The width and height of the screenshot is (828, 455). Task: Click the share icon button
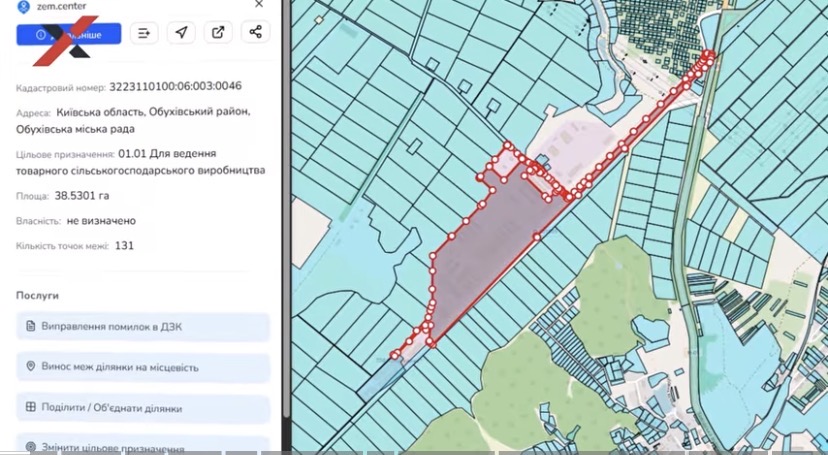[x=256, y=32]
